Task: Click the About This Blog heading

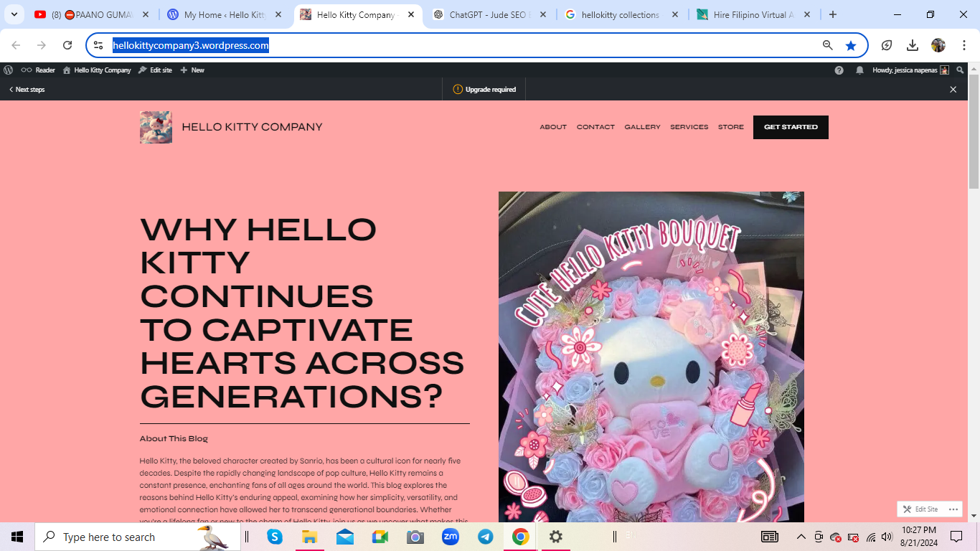Action: [174, 438]
